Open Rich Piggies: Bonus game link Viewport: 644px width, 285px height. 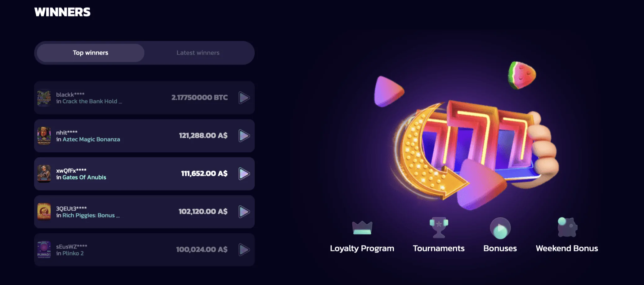click(91, 216)
